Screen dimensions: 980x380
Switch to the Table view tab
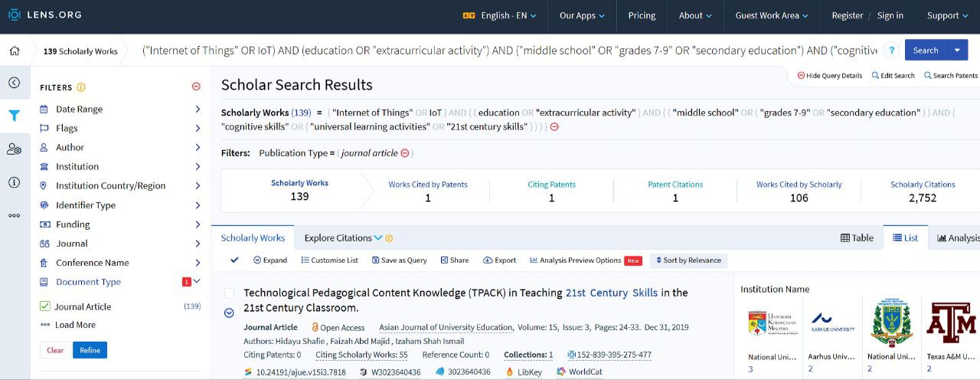click(857, 238)
